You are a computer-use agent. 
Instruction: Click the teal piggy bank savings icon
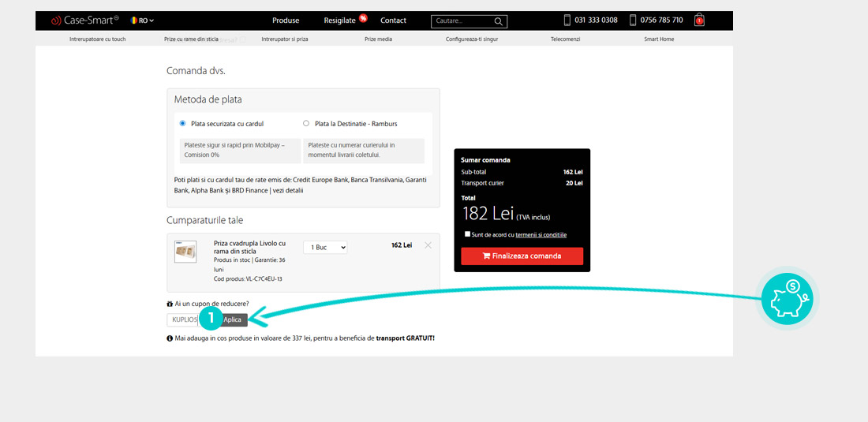(x=788, y=299)
